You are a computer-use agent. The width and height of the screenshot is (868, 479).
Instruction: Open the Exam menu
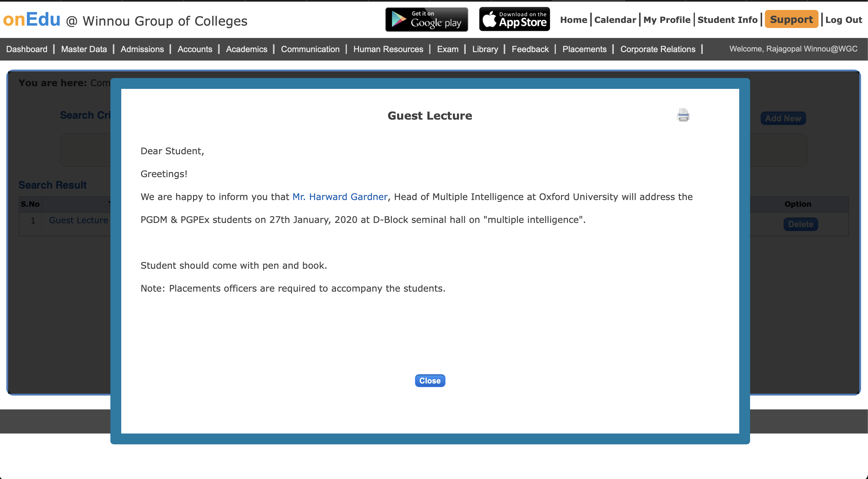(448, 49)
